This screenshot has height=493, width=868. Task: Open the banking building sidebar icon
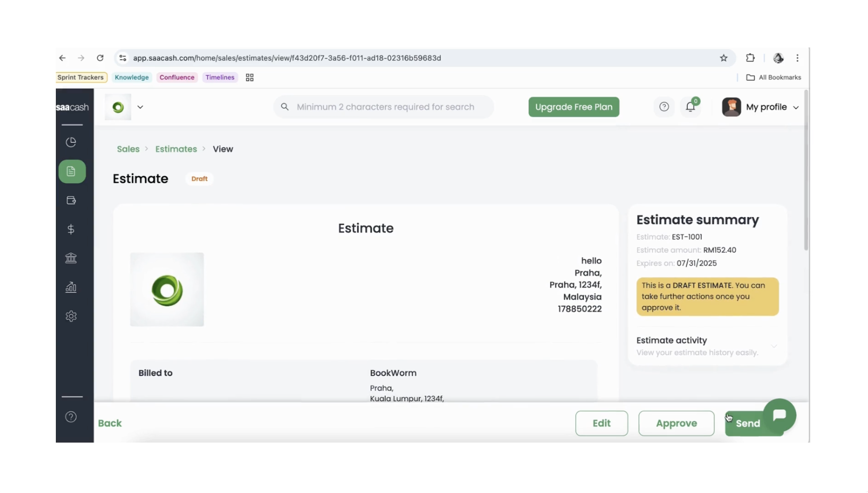point(71,258)
